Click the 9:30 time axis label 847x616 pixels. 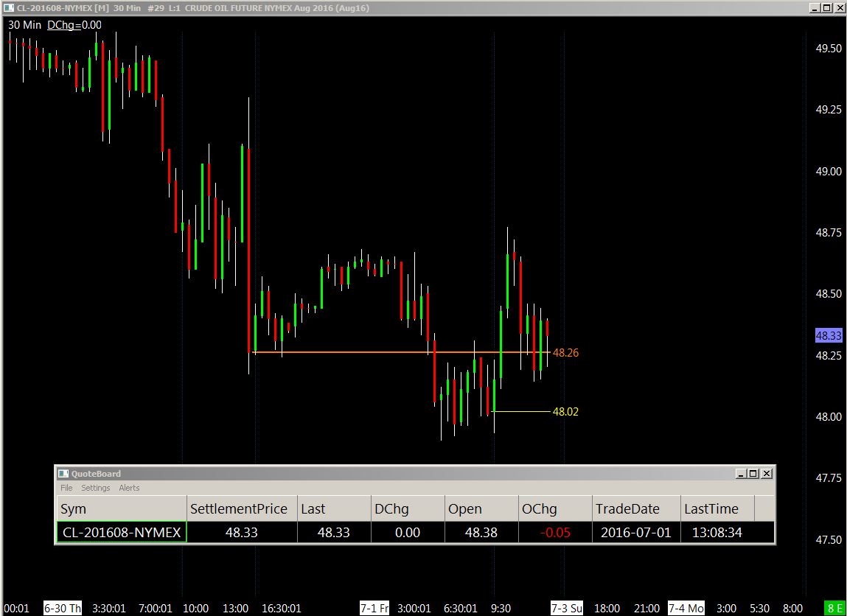pos(501,609)
